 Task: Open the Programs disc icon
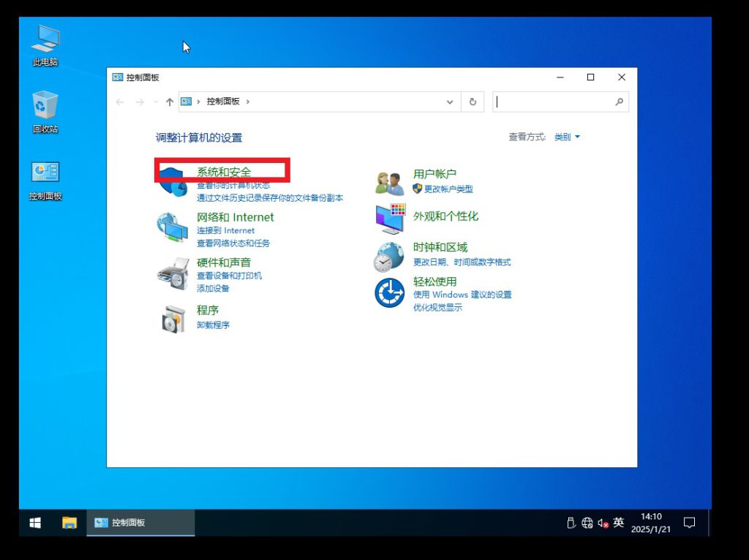(173, 318)
